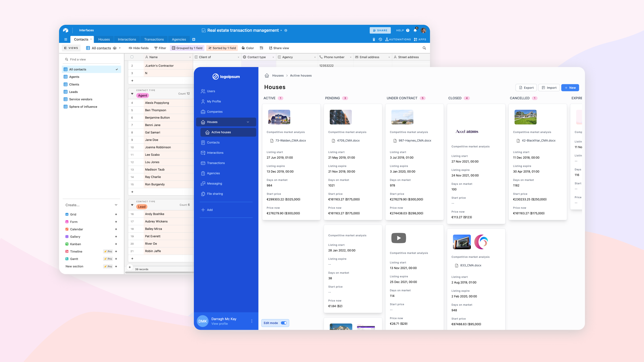Open 987-Haynes_CMA.docx attachment
The height and width of the screenshot is (362, 644).
[415, 140]
